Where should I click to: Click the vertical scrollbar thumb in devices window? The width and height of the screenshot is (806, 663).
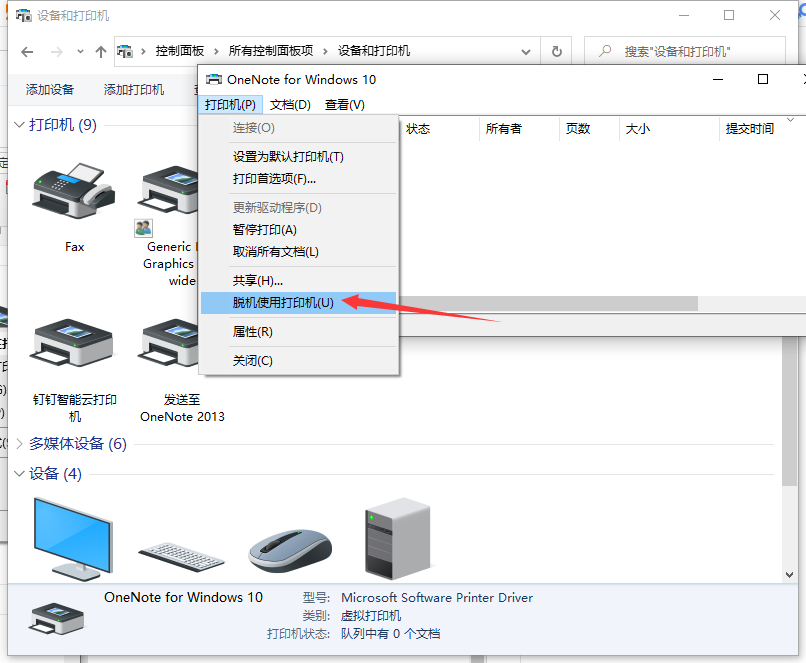[x=790, y=411]
